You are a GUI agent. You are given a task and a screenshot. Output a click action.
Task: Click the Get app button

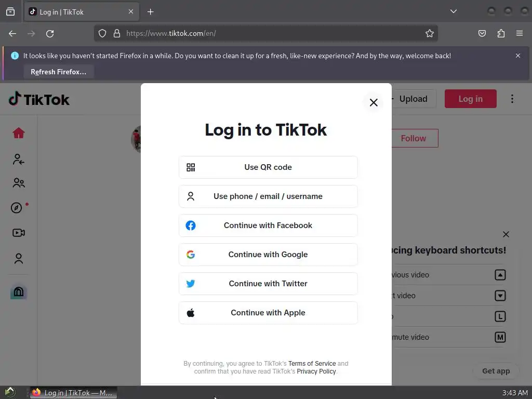(x=496, y=371)
